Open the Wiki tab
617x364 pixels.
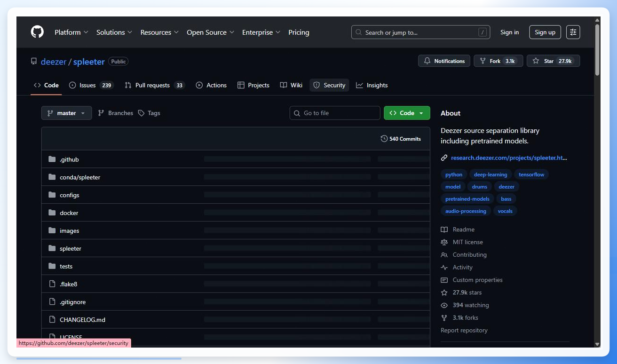click(x=291, y=85)
